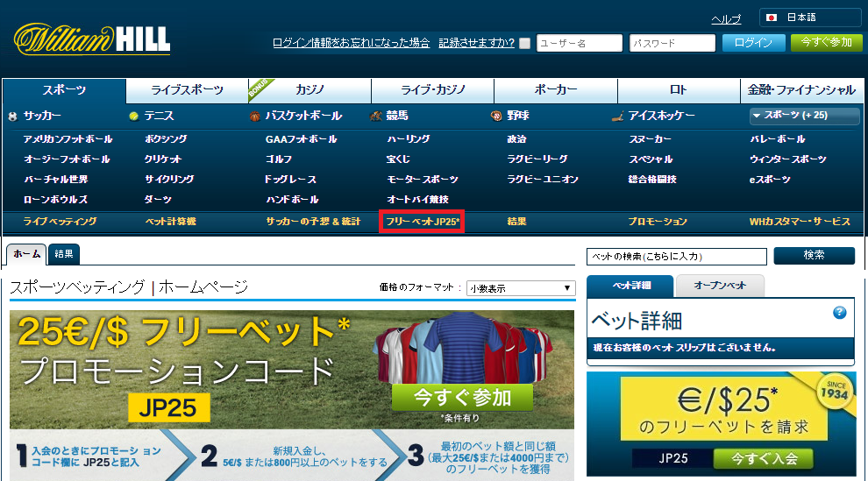Click the blue ログイン button
The height and width of the screenshot is (481, 868).
753,43
